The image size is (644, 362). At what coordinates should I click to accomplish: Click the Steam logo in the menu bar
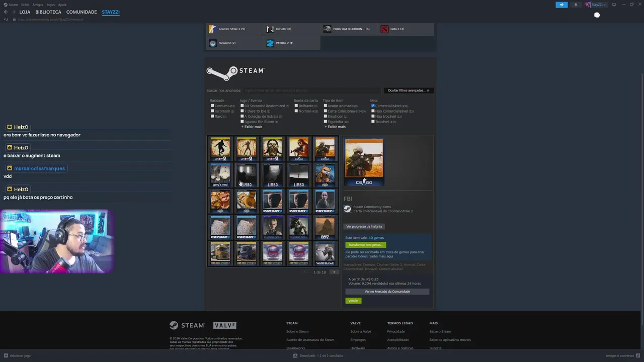[6, 5]
